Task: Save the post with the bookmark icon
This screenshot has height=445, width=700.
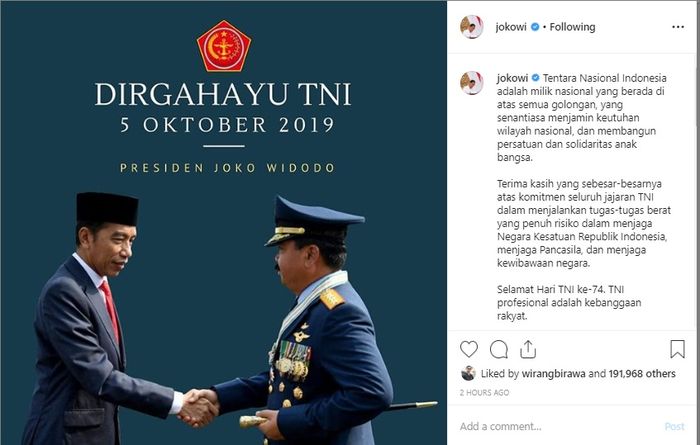Action: tap(677, 349)
